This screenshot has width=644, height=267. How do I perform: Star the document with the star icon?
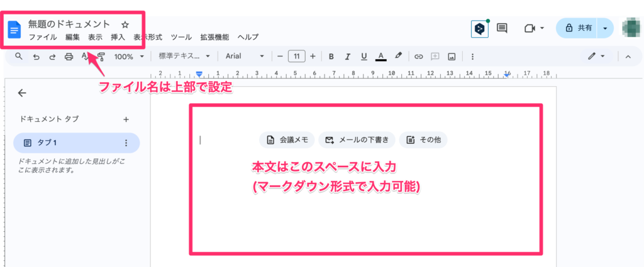[x=125, y=25]
